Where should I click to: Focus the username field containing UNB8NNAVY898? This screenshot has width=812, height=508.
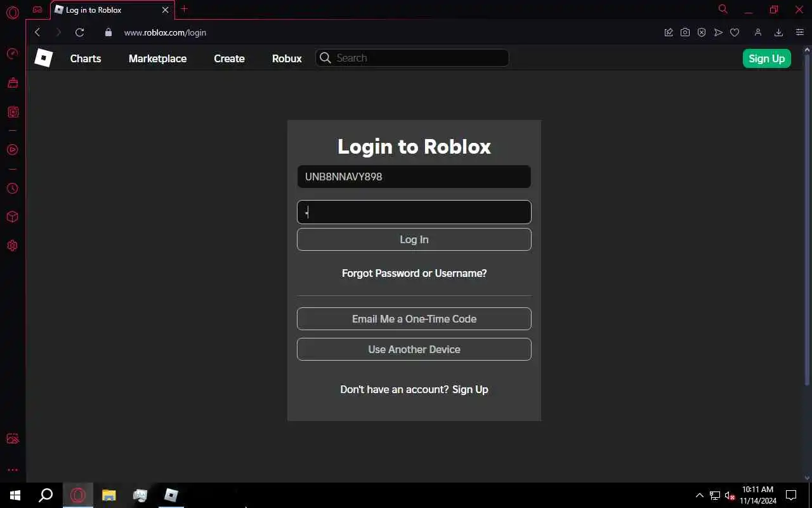(414, 177)
